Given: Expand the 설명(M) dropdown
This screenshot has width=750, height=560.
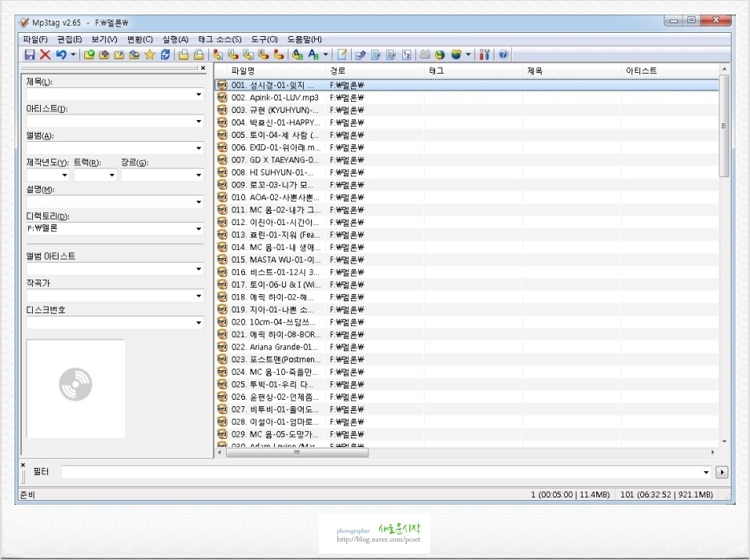Looking at the screenshot, I should (x=199, y=202).
